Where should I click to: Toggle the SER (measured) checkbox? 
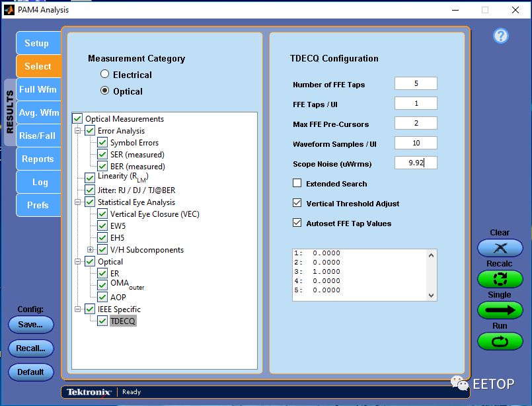click(102, 155)
